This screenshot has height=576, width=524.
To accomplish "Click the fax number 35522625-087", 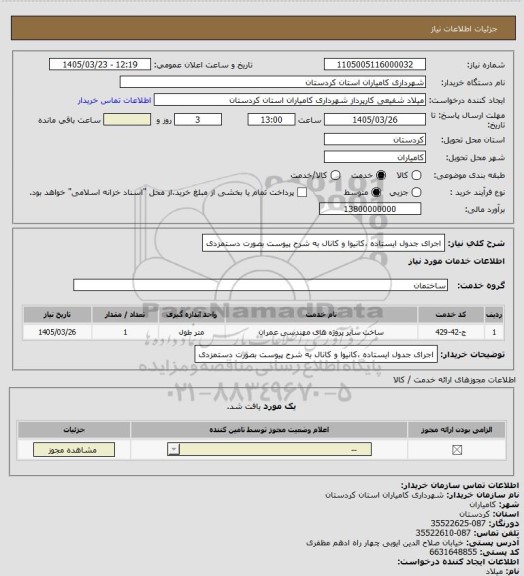I will click(x=458, y=523).
